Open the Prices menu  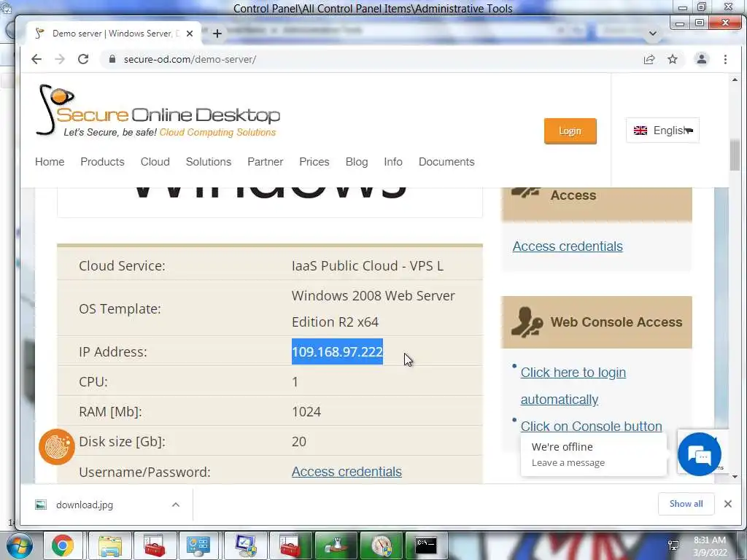314,162
